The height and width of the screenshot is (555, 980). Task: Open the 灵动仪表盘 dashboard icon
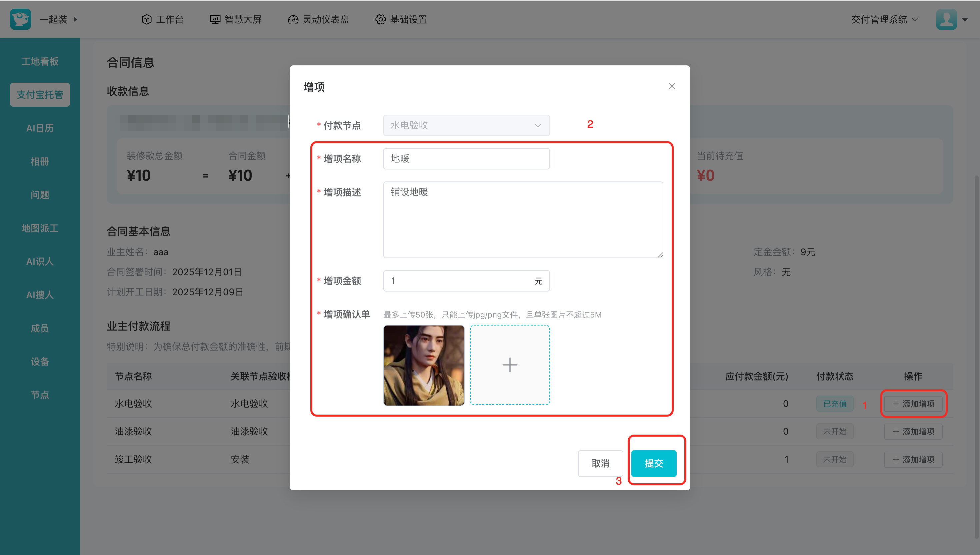click(293, 19)
